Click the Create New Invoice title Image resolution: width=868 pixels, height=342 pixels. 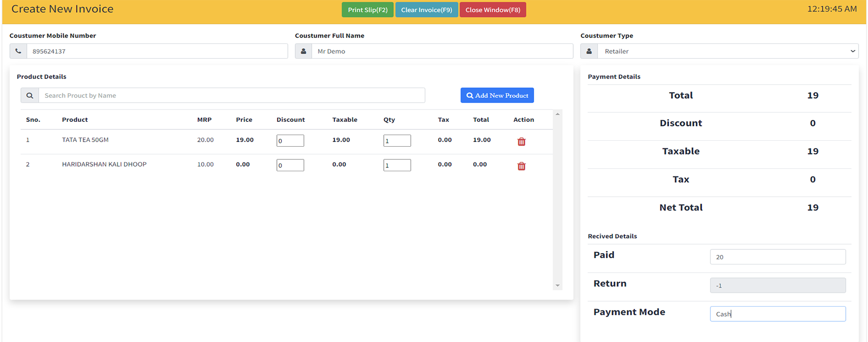point(62,9)
